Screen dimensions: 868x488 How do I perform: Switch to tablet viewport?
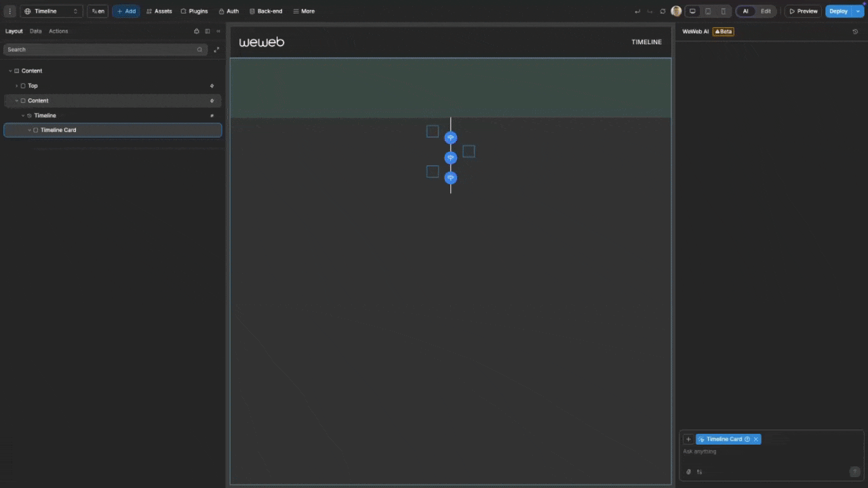point(707,11)
